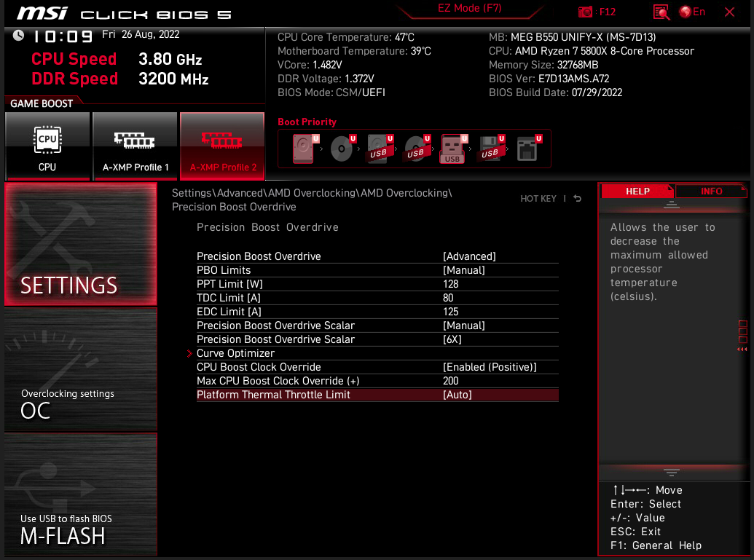Change Platform Thermal Throttle Limit [Auto] value

[x=457, y=395]
